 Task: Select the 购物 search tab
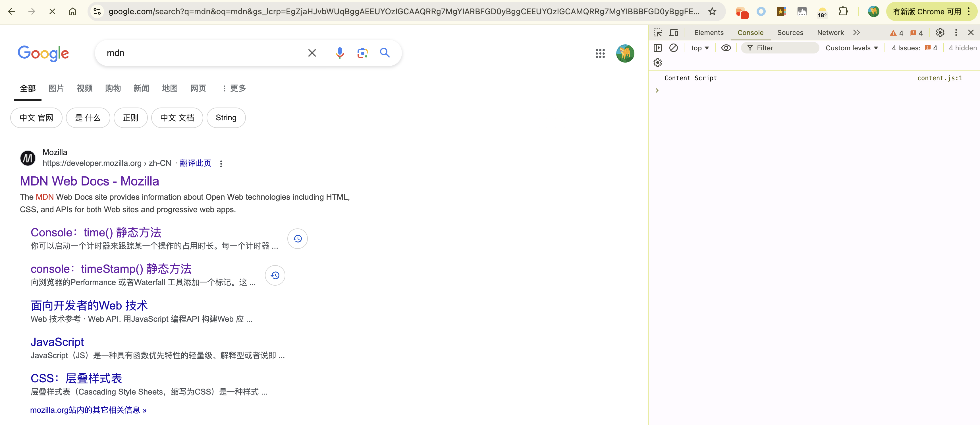(113, 88)
